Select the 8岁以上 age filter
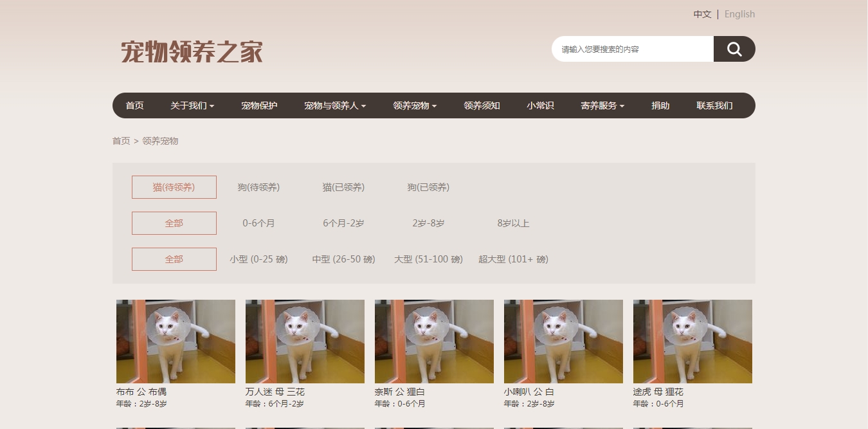The width and height of the screenshot is (868, 429). click(x=513, y=223)
